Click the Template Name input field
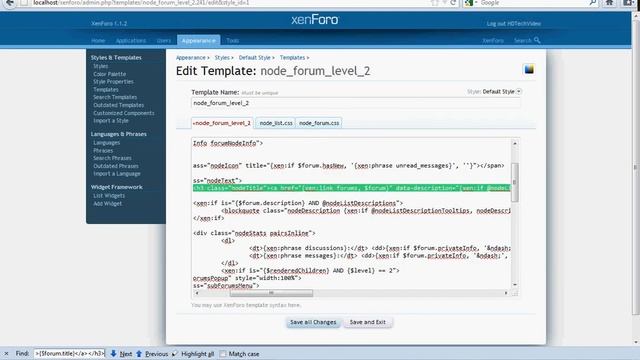The height and width of the screenshot is (360, 640). click(x=356, y=103)
